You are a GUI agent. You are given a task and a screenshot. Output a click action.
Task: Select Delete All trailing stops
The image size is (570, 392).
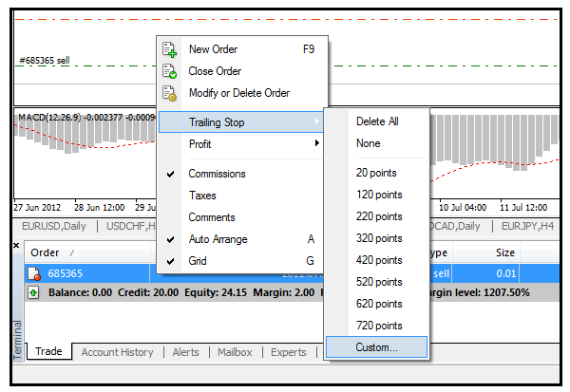[x=376, y=121]
